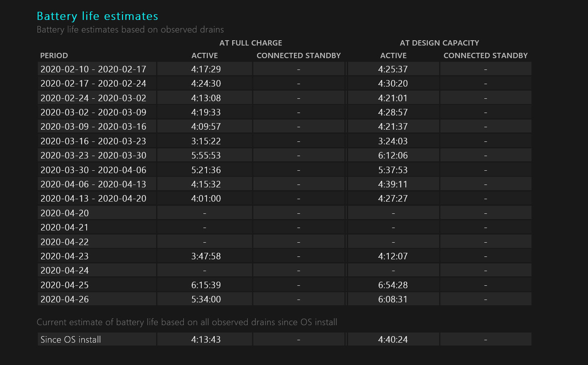Select period 2020-03-16 - 2020-03-23
Image resolution: width=588 pixels, height=365 pixels.
click(93, 141)
